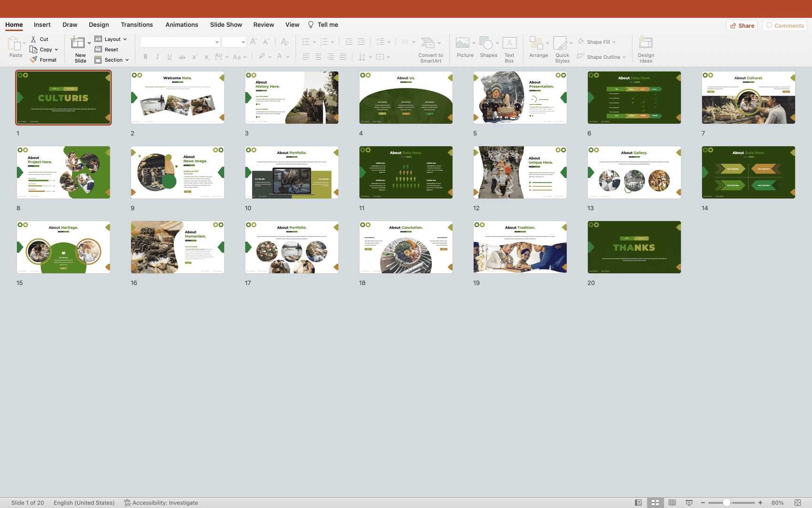Click the New Slide icon
The height and width of the screenshot is (508, 812).
point(78,43)
